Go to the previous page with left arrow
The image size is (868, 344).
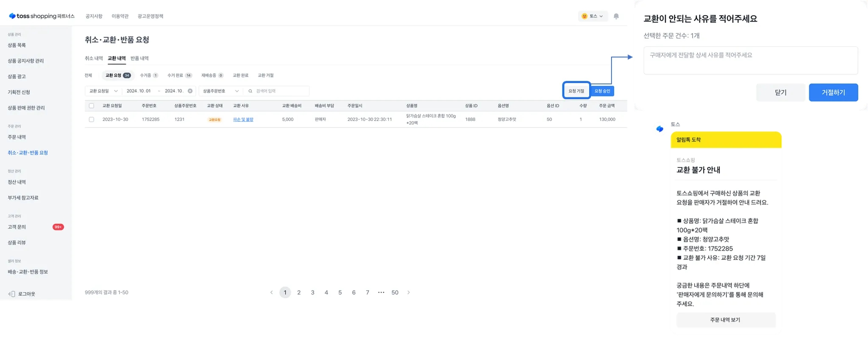[x=271, y=293]
